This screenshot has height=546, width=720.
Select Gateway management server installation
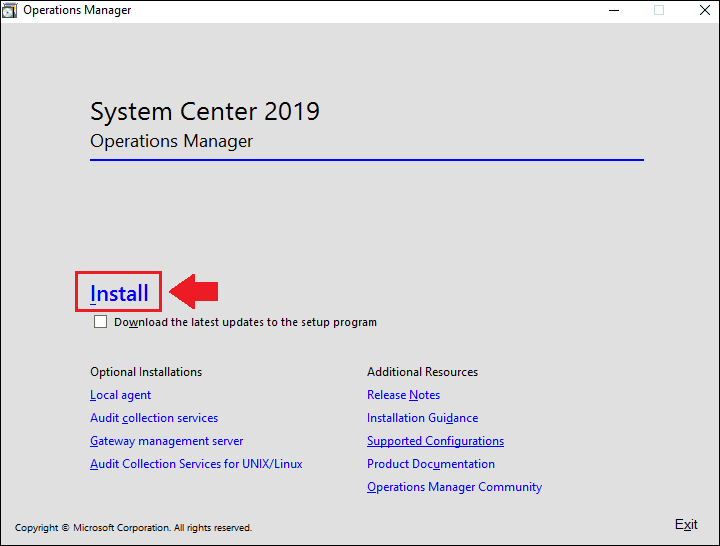click(x=166, y=441)
